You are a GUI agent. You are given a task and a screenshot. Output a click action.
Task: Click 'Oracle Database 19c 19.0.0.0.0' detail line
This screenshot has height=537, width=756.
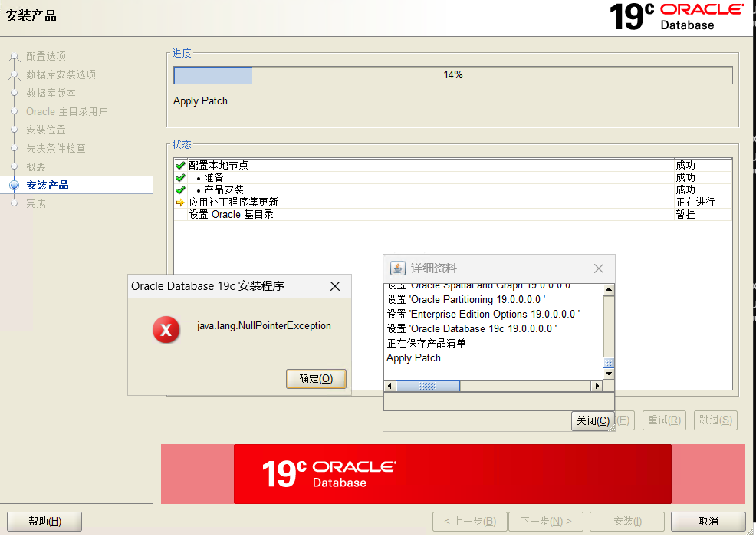coord(472,328)
